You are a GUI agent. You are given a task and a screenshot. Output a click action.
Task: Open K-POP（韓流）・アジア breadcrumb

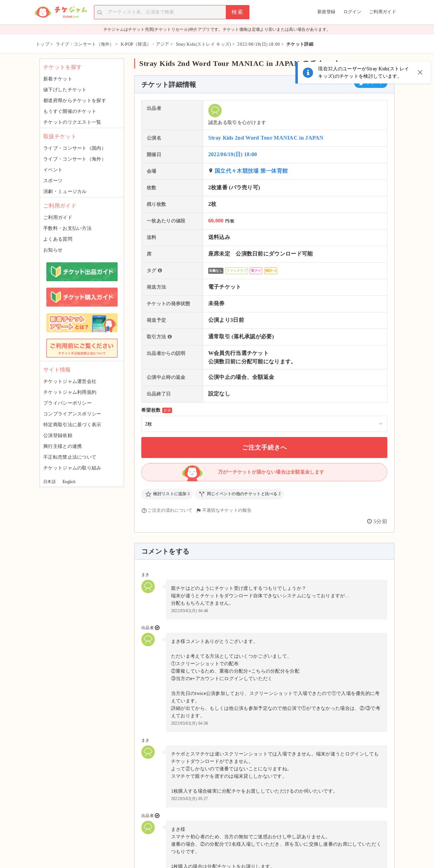(x=145, y=44)
